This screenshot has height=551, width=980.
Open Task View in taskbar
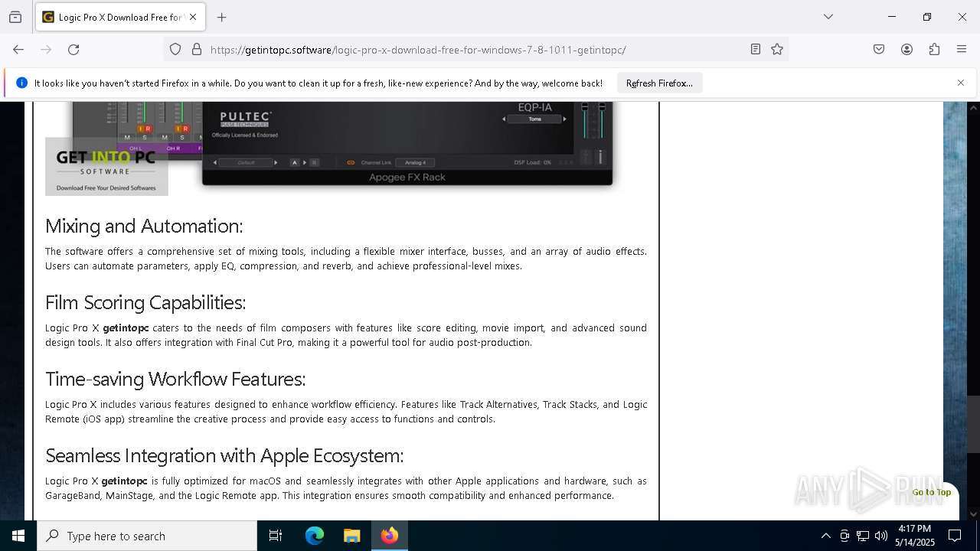(276, 536)
